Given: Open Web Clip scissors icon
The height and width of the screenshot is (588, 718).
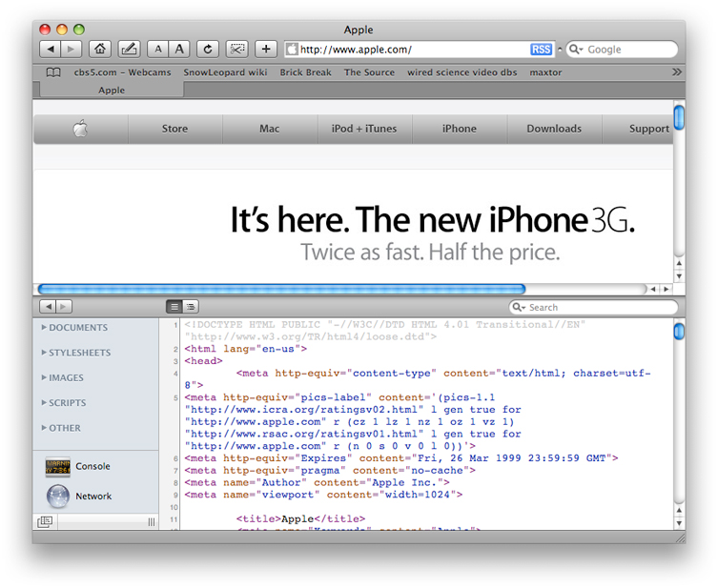Looking at the screenshot, I should coord(236,49).
